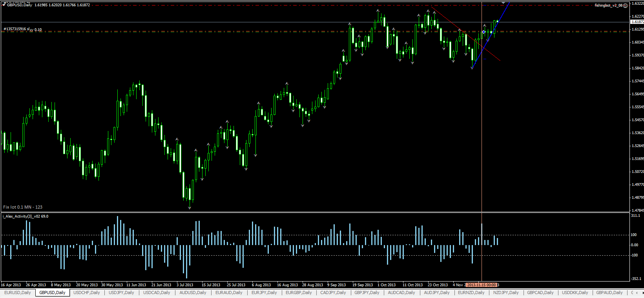Switch to the GBPCAD,Daily tab
The width and height of the screenshot is (644, 298).
coord(540,293)
